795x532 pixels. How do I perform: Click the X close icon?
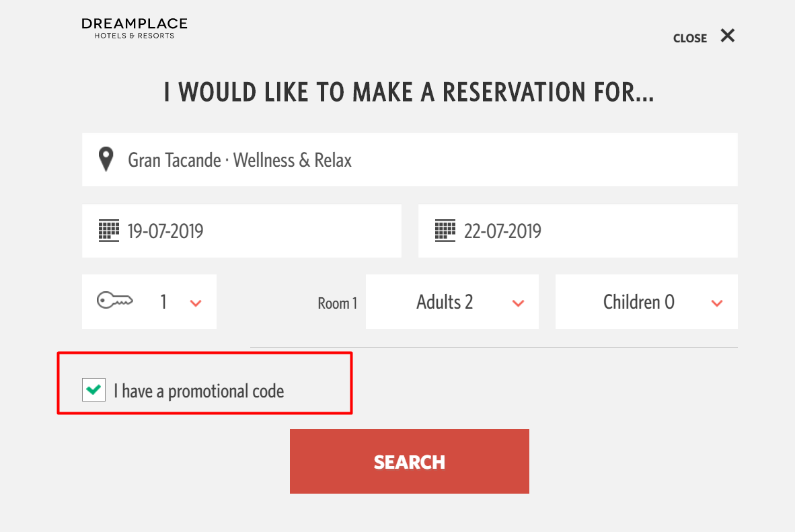pyautogui.click(x=727, y=36)
